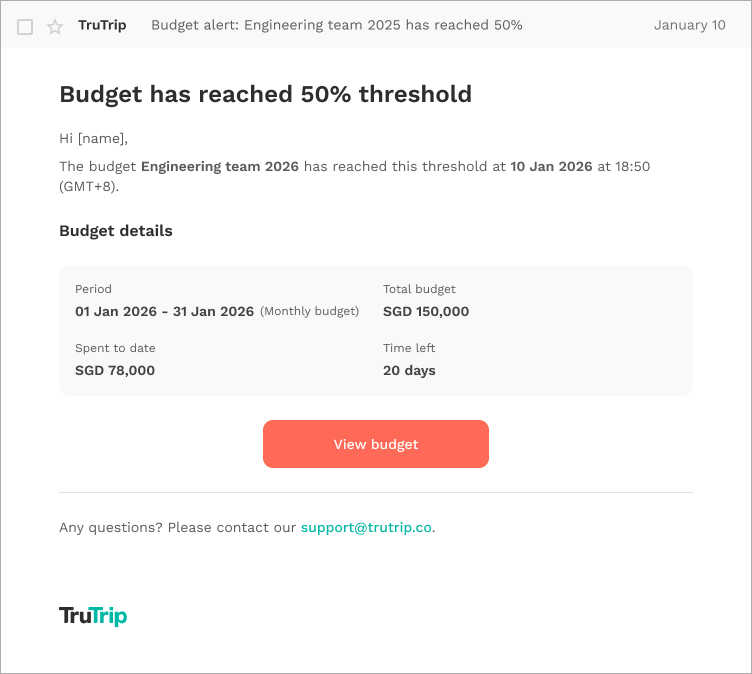Click the Budget has reached 50% heading

click(266, 94)
